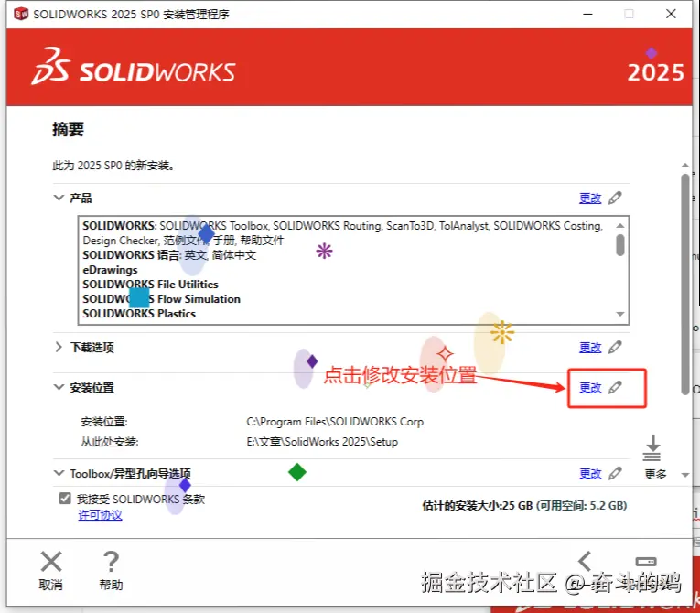
Task: Select SOLIDWORKS File Utilities line
Action: [x=150, y=285]
